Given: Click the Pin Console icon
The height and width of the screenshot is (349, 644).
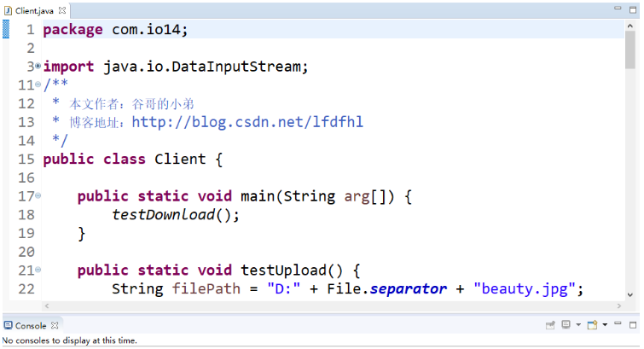Looking at the screenshot, I should 550,326.
